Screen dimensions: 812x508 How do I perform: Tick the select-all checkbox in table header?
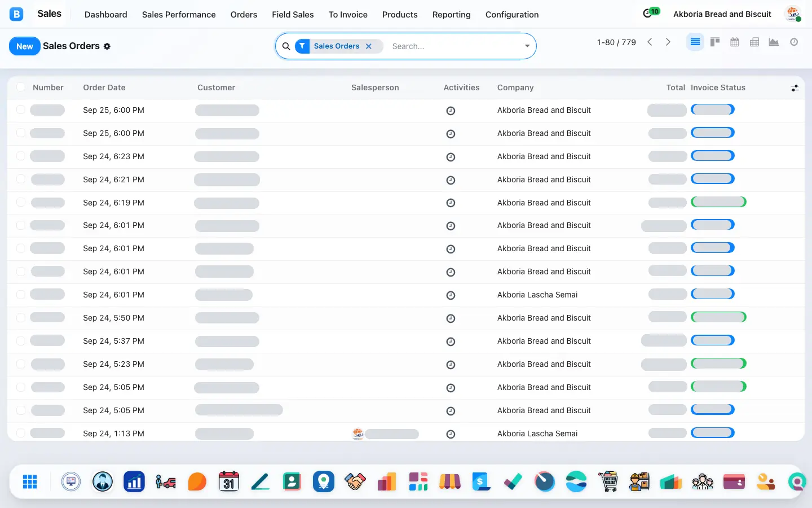click(21, 87)
